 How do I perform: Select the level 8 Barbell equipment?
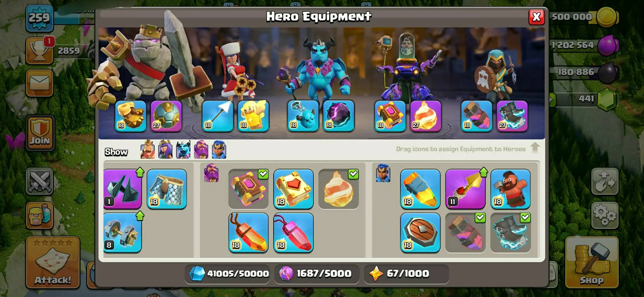pos(122,233)
